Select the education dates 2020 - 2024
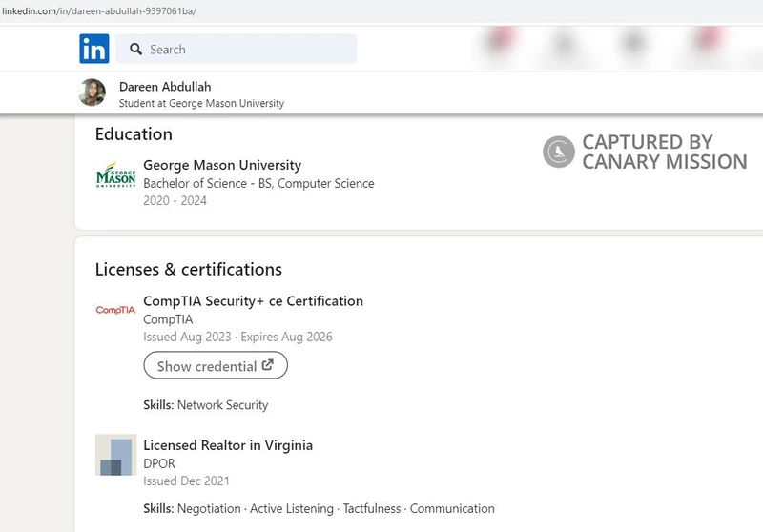763x532 pixels. coord(175,201)
